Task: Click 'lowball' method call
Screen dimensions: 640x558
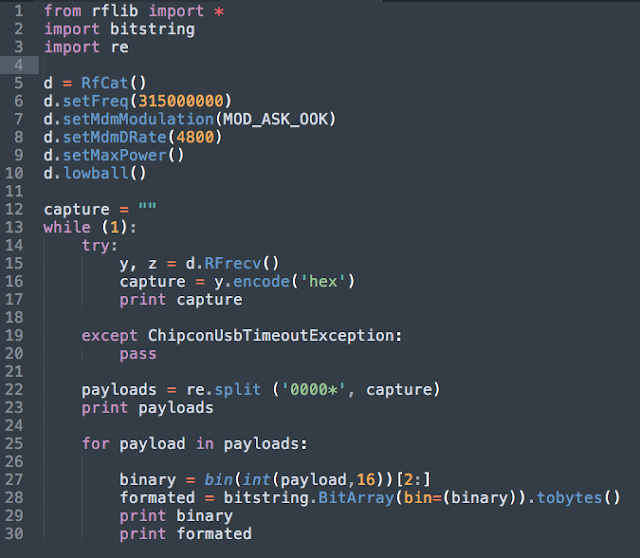Action: 96,173
